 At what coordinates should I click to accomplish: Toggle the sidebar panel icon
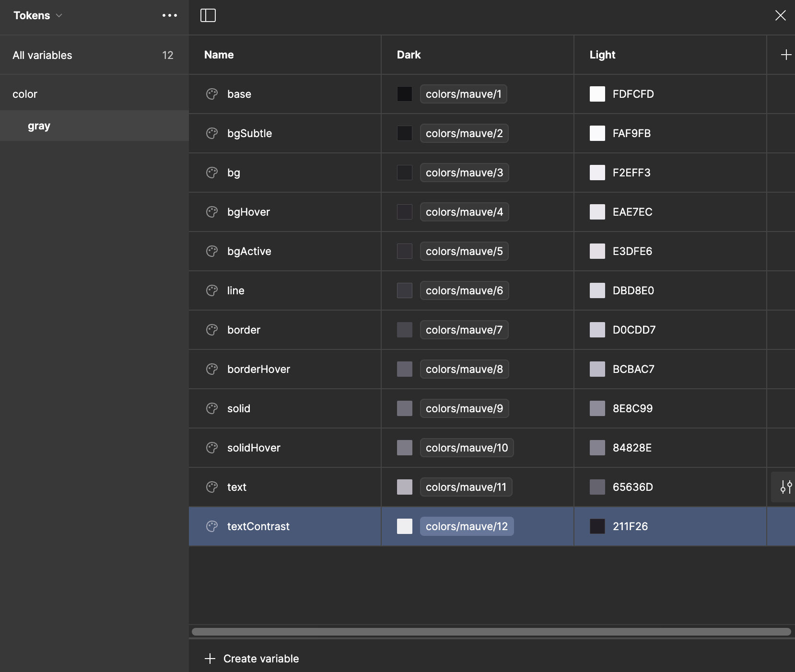point(208,15)
